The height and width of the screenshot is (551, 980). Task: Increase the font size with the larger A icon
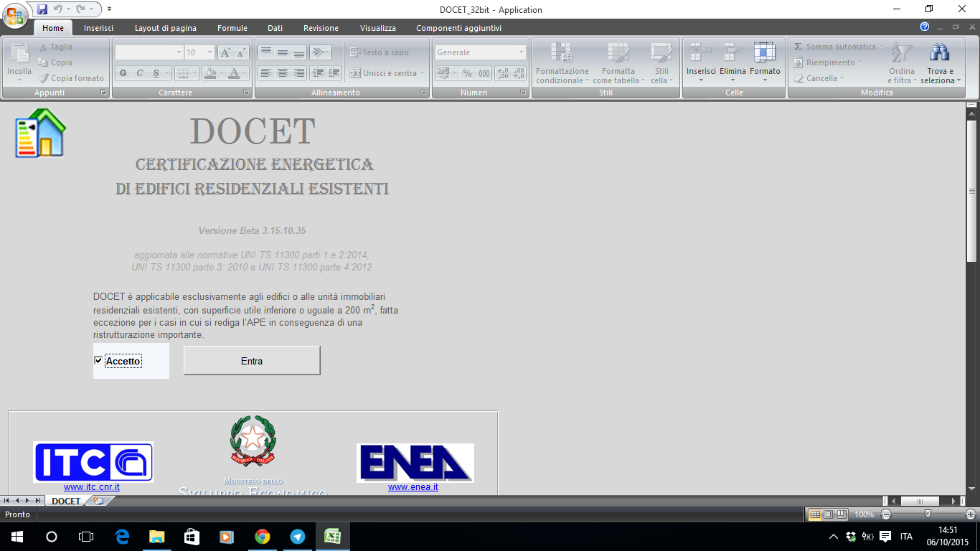(225, 52)
